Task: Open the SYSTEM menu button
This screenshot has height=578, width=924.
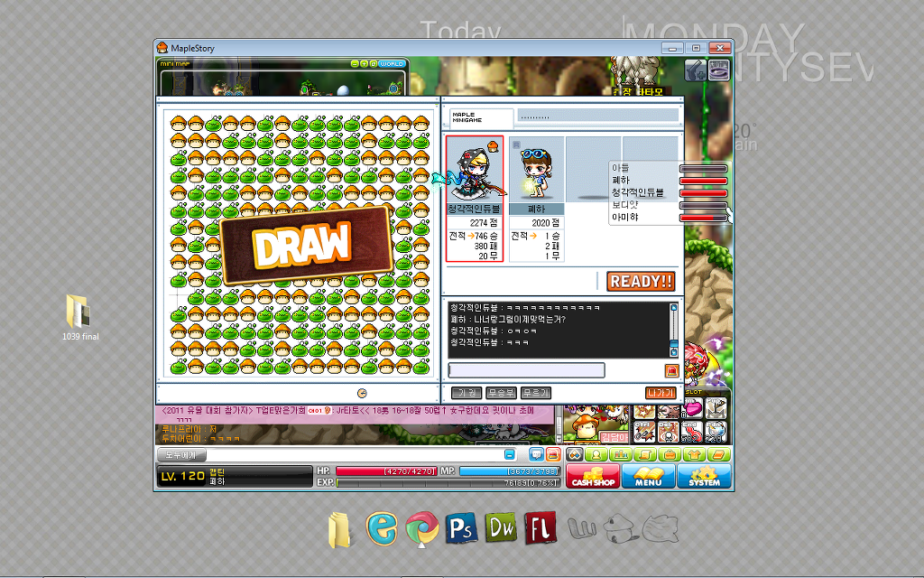Action: click(704, 476)
